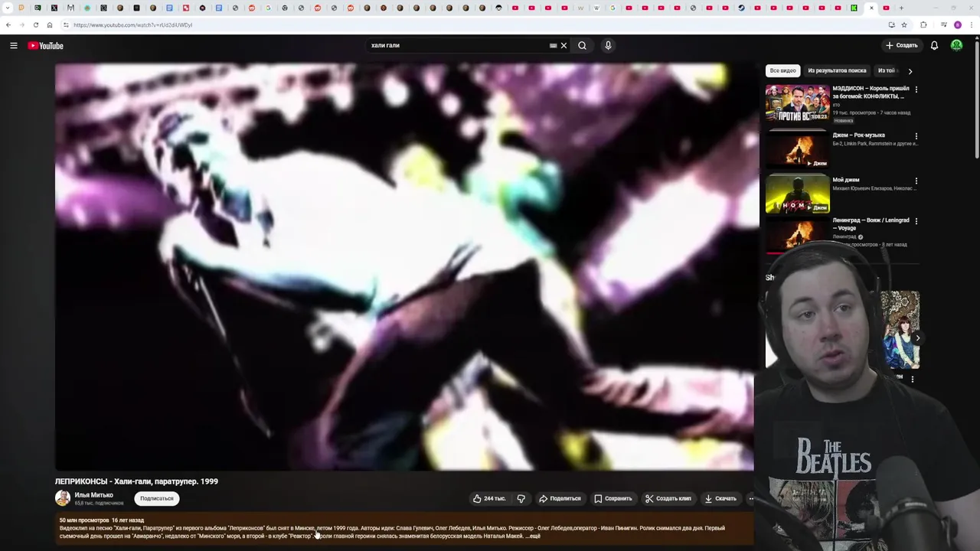Start voice search with the microphone
The height and width of the screenshot is (551, 980).
pos(608,45)
